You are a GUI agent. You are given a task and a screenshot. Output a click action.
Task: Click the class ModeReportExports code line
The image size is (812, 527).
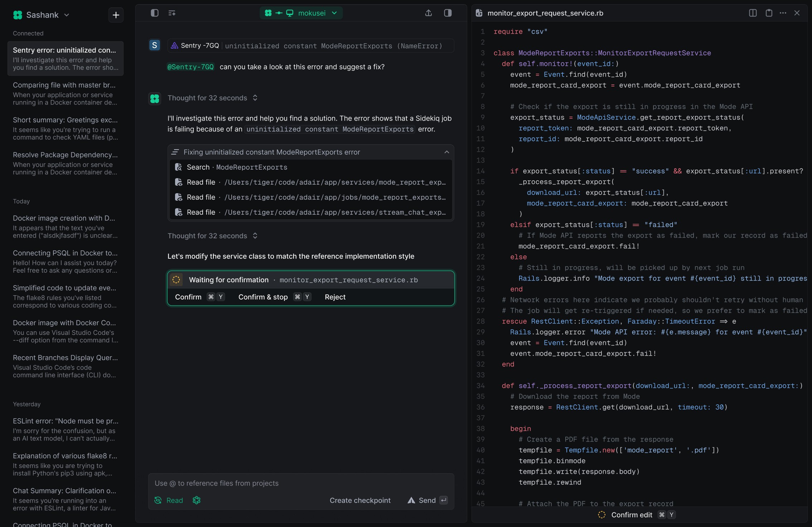click(x=602, y=53)
